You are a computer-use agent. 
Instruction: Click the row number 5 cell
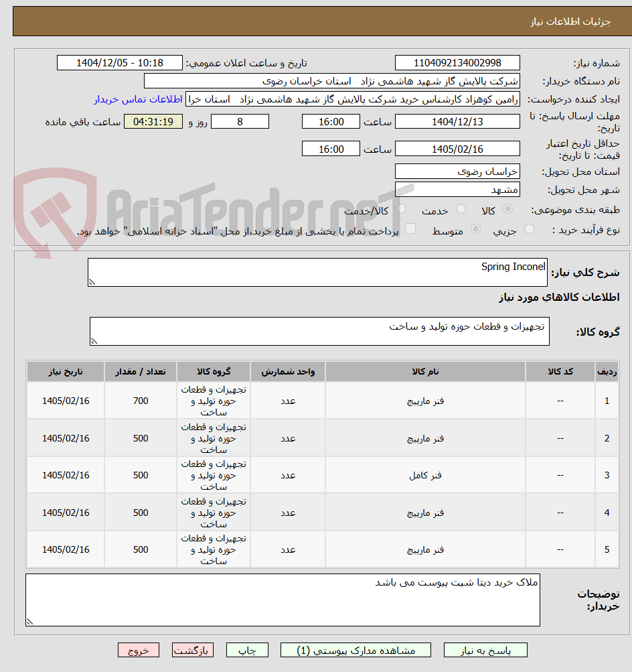point(607,549)
